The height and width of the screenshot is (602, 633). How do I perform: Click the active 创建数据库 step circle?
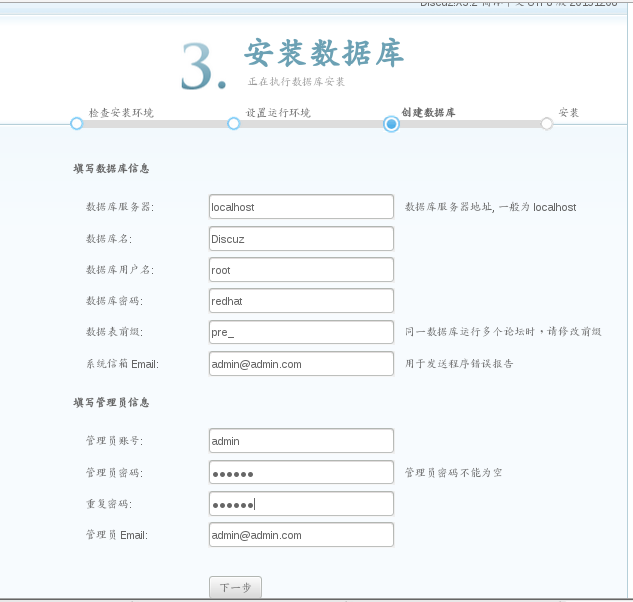click(x=391, y=124)
